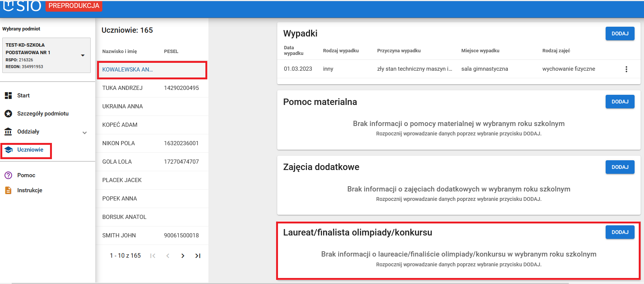Click the Pomoc question mark icon
Viewport: 644px width, 284px height.
[x=8, y=175]
